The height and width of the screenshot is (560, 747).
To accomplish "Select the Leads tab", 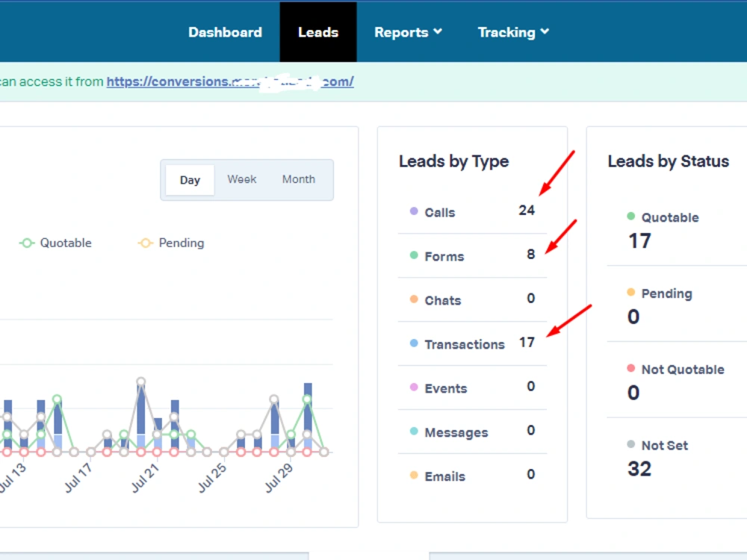I will (x=317, y=32).
